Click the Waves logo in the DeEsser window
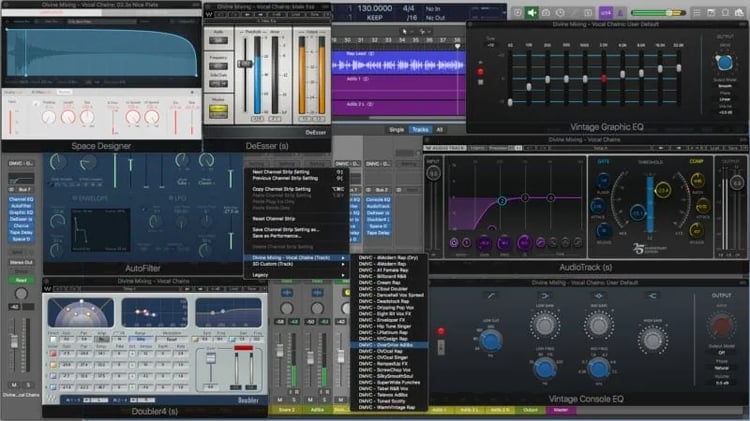The height and width of the screenshot is (421, 750). 209,14
